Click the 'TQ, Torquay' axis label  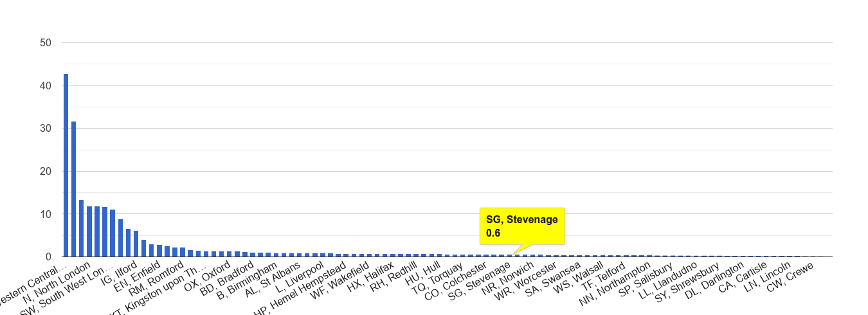(437, 278)
